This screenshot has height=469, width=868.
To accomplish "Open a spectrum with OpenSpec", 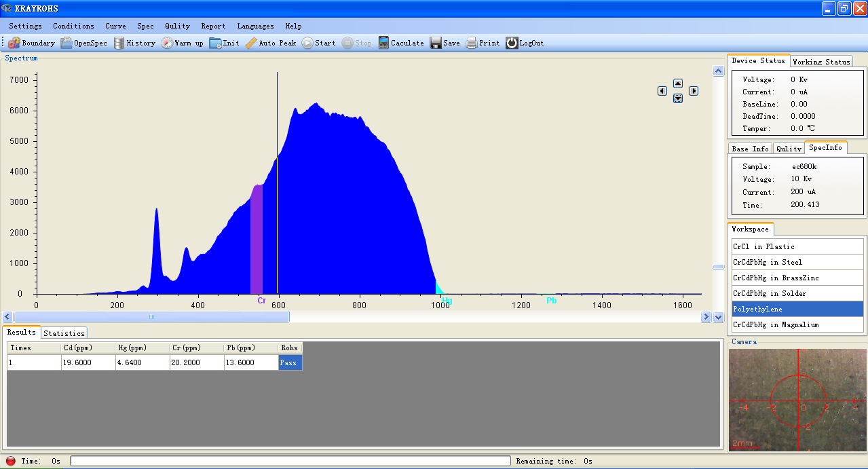I will pyautogui.click(x=67, y=43).
